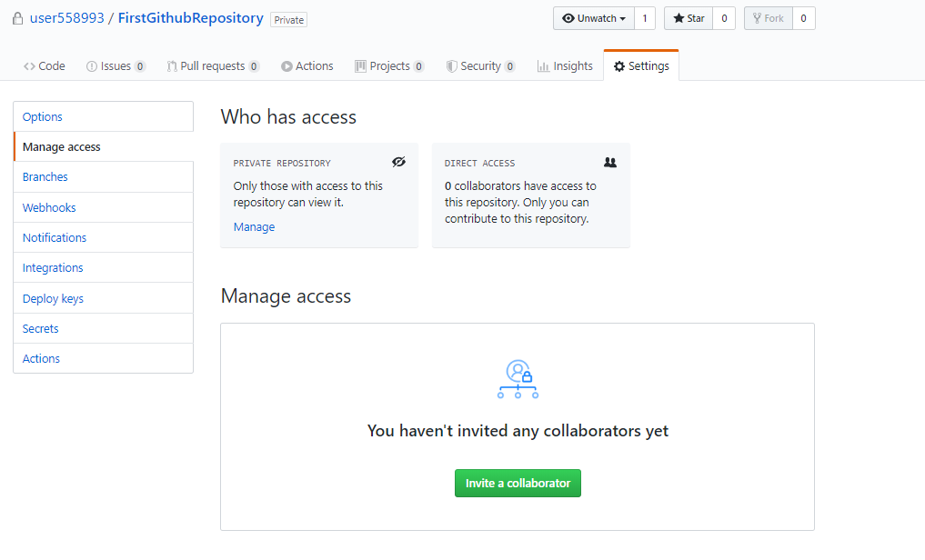The width and height of the screenshot is (925, 560).
Task: Click the Star button
Action: click(x=689, y=18)
